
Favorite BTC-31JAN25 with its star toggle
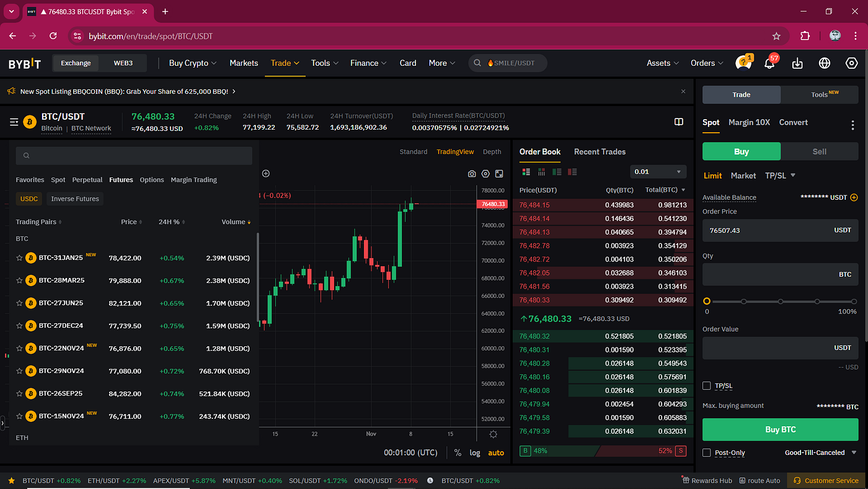tap(19, 258)
